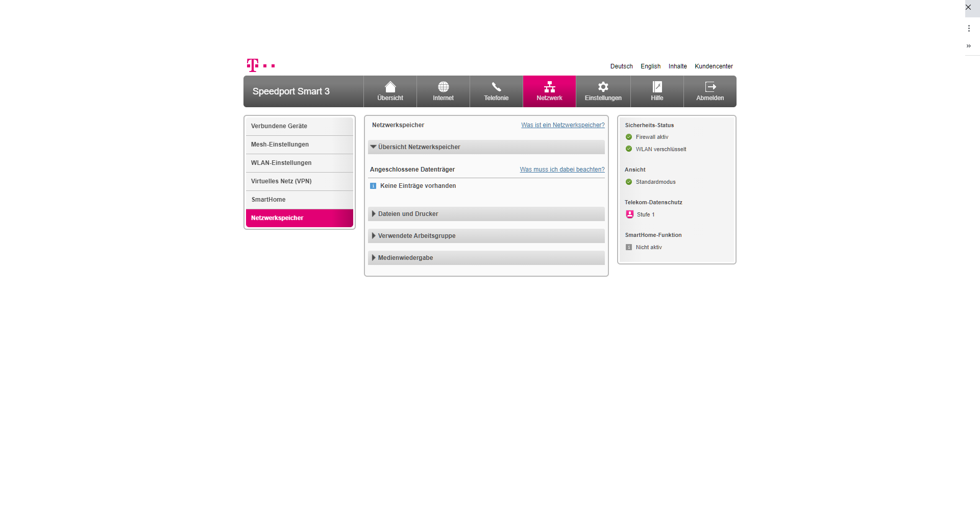Image resolution: width=980 pixels, height=531 pixels.
Task: Open Virtuelles Netz (VPN) in the sidebar
Action: point(300,181)
